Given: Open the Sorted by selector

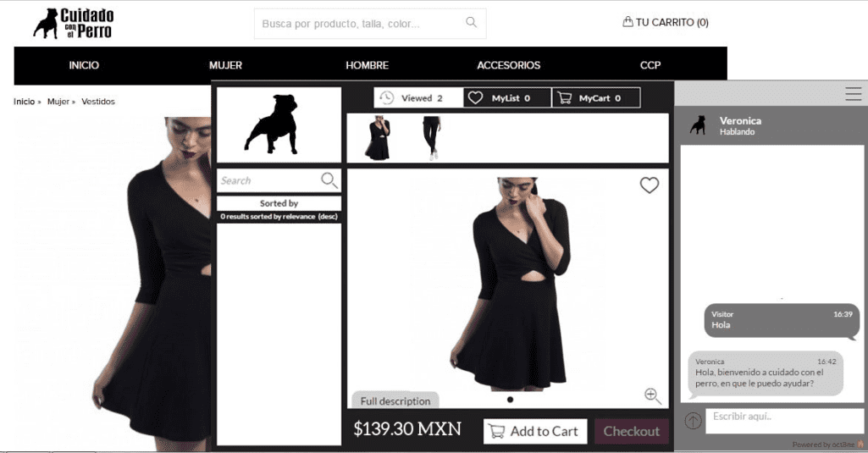Looking at the screenshot, I should [x=279, y=203].
